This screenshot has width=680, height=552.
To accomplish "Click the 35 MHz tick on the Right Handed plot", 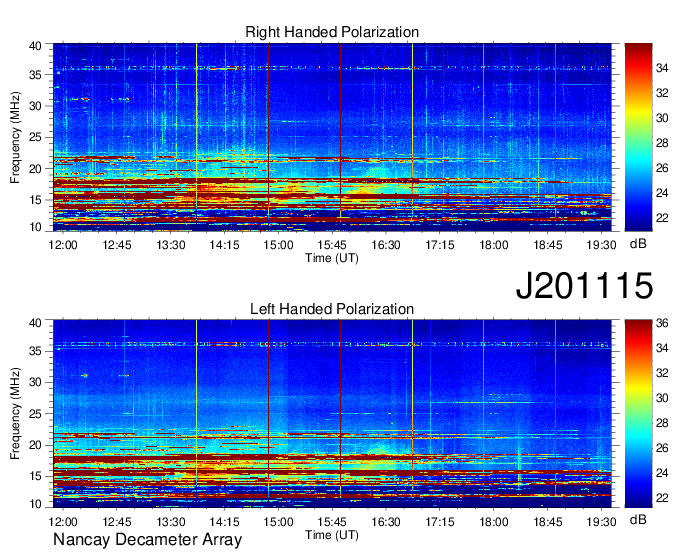I will pos(36,75).
